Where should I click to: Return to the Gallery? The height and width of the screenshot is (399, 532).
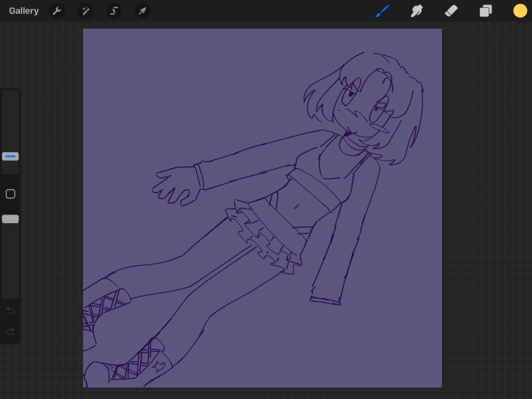click(24, 11)
